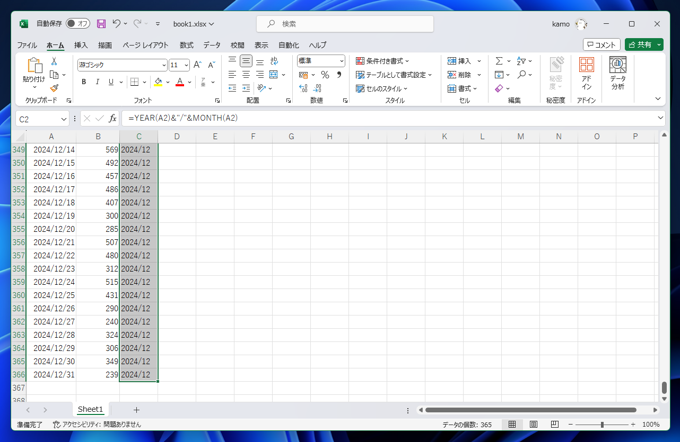Image resolution: width=680 pixels, height=442 pixels.
Task: Expand the Name Box dropdown
Action: pyautogui.click(x=64, y=119)
